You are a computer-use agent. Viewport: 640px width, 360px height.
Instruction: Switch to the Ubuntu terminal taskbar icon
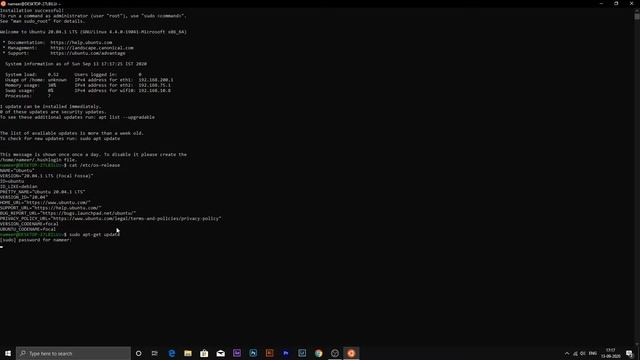[351, 353]
